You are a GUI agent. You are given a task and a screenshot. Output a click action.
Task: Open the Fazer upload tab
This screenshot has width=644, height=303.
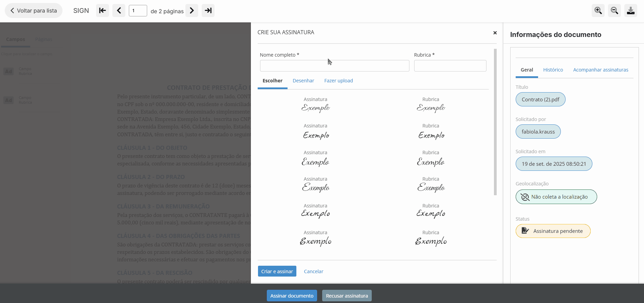coord(338,81)
